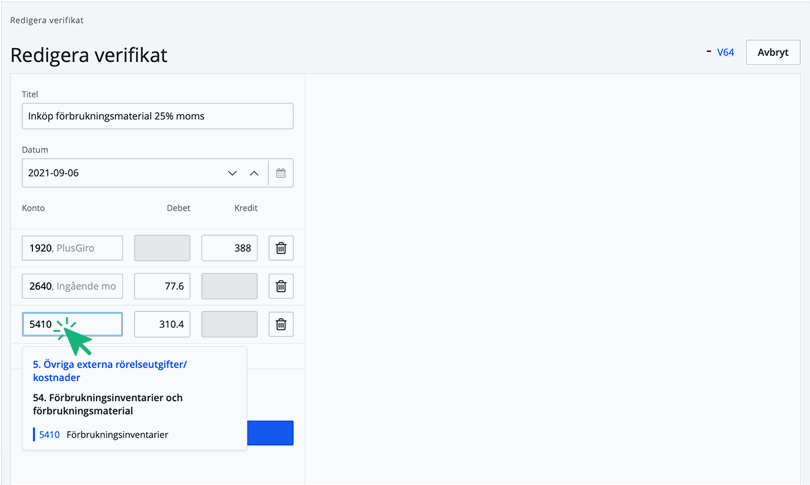The width and height of the screenshot is (810, 485).
Task: Choose category 5. Övriga externa rörelseutgifter/kostnader
Action: (109, 371)
